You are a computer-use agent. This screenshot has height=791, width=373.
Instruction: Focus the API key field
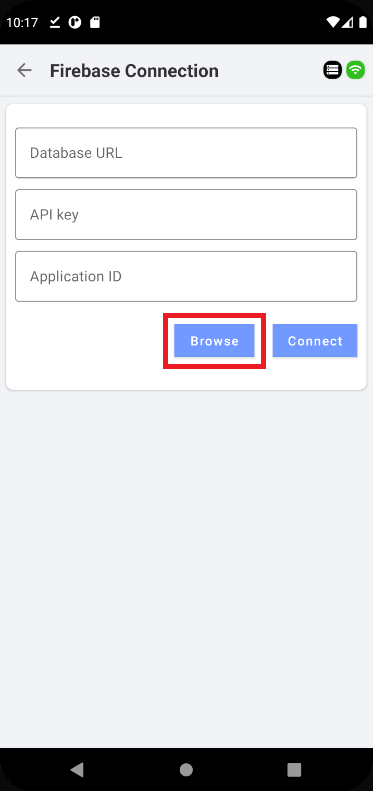(186, 214)
